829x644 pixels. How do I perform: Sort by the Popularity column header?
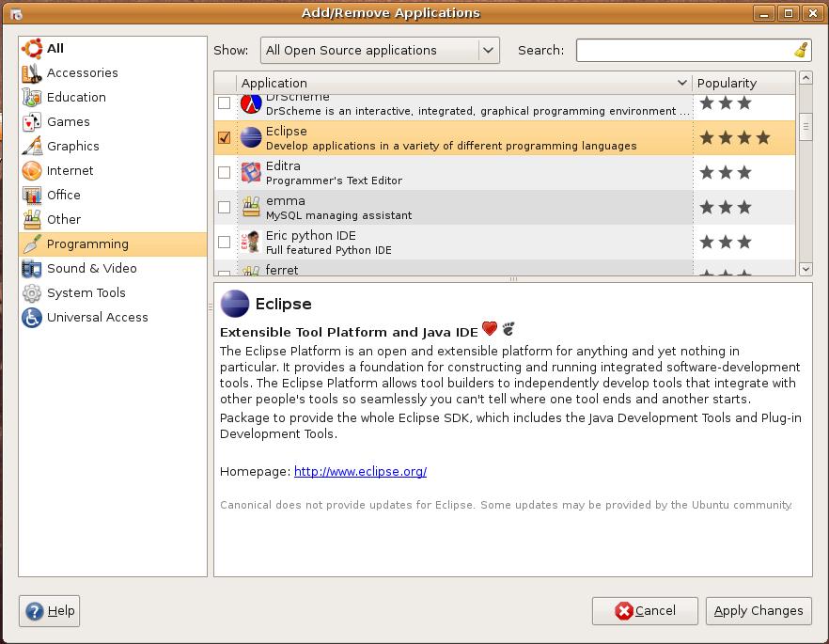[743, 83]
